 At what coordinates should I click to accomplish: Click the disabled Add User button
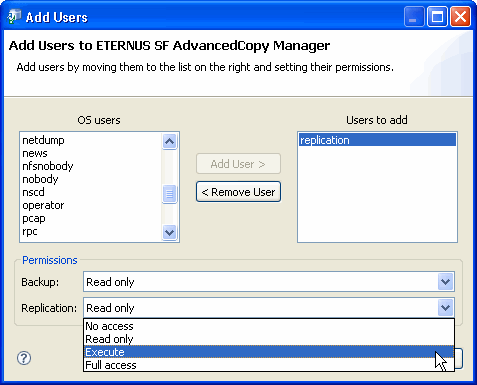pos(238,164)
